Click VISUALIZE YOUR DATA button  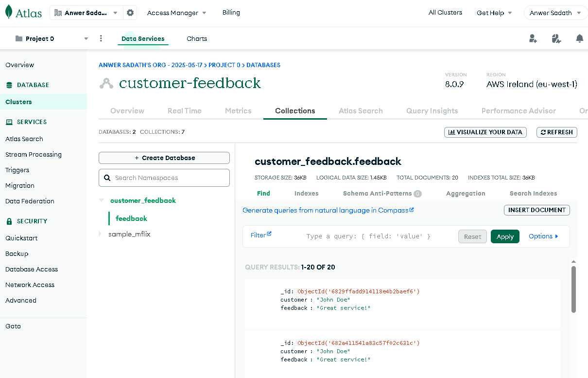(x=485, y=132)
